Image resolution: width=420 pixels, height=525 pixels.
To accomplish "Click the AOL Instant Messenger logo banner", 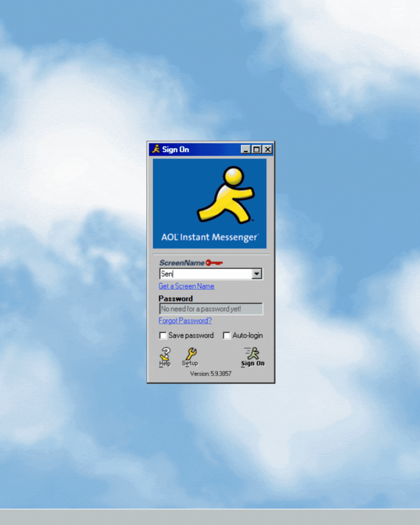I will tap(210, 203).
